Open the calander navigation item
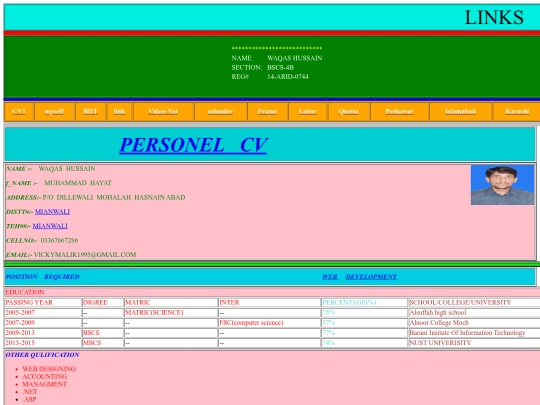Image resolution: width=540 pixels, height=405 pixels. coord(220,111)
